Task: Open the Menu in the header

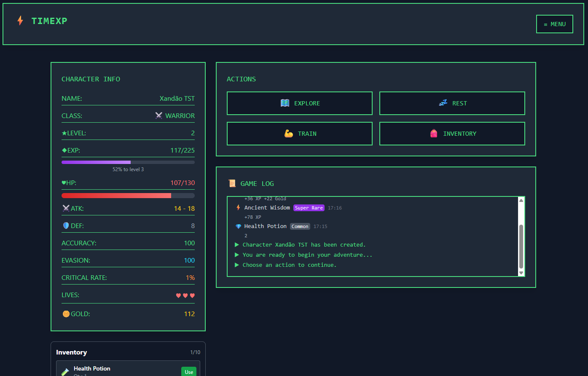Action: (554, 24)
